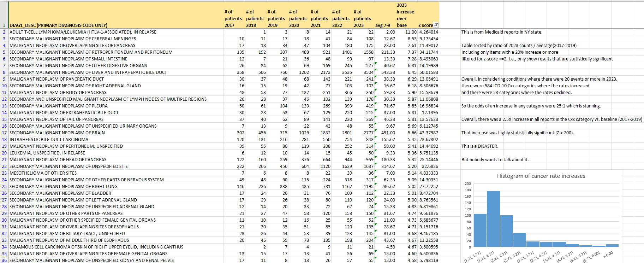Click the 200 value on chart vertical axis
The width and height of the screenshot is (644, 263).
pyautogui.click(x=468, y=184)
